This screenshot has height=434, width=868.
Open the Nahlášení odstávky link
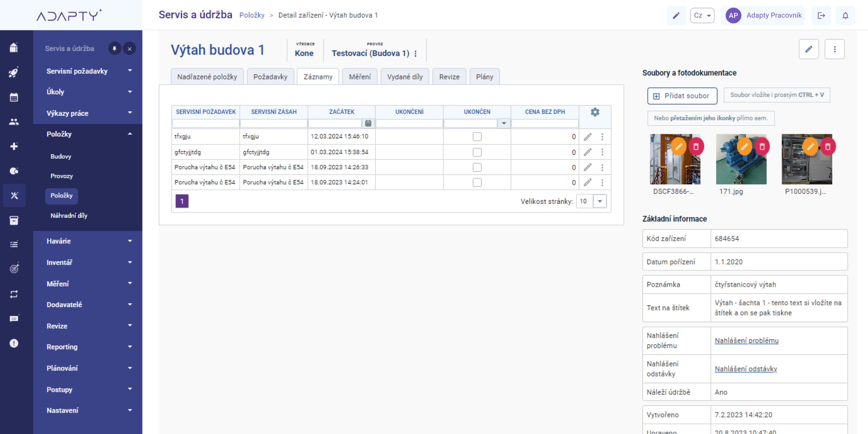(x=746, y=369)
